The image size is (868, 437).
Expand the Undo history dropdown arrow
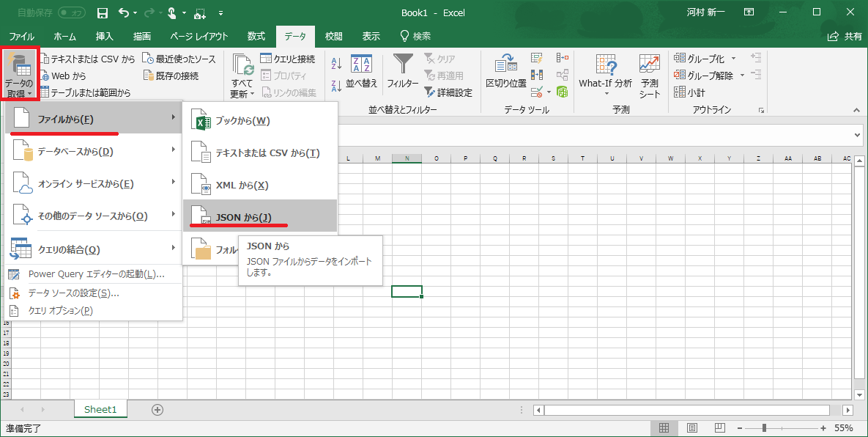tap(136, 12)
